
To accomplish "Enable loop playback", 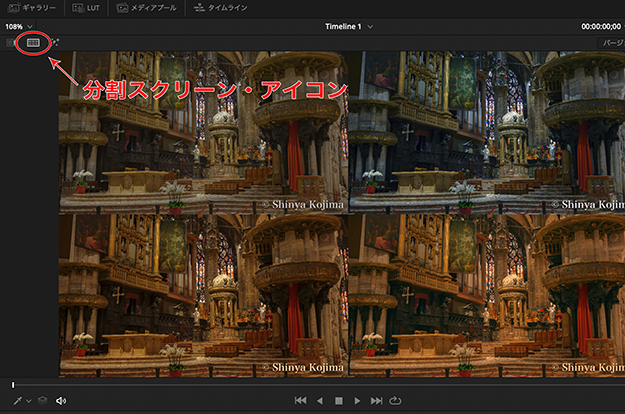I will click(396, 400).
